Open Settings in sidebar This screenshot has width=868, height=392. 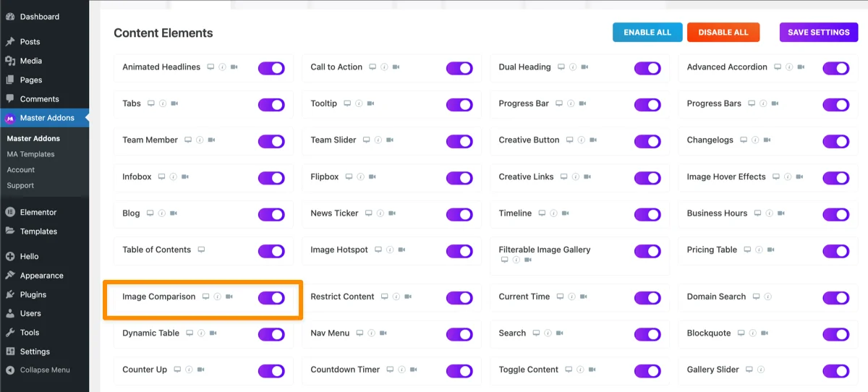coord(44,351)
